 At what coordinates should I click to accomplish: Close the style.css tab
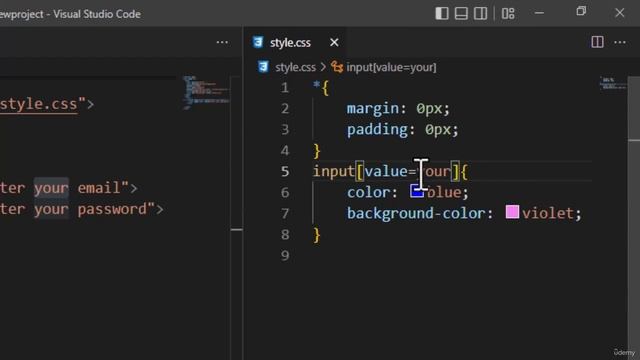334,42
